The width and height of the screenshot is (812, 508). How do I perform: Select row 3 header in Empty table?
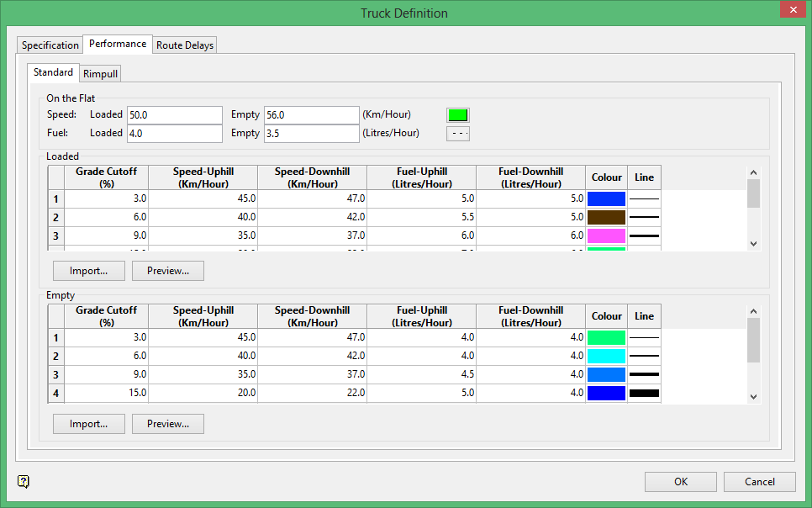[x=56, y=375]
